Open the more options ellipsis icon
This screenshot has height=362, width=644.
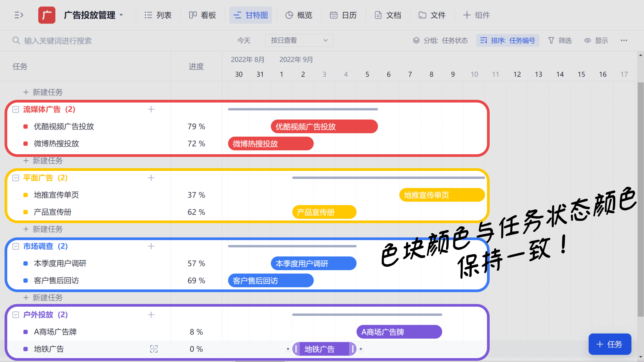coord(624,41)
